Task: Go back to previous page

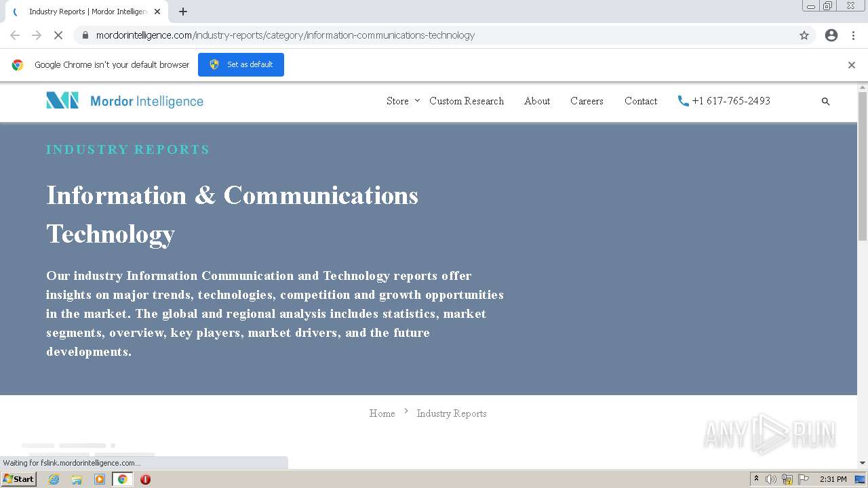Action: click(x=15, y=35)
